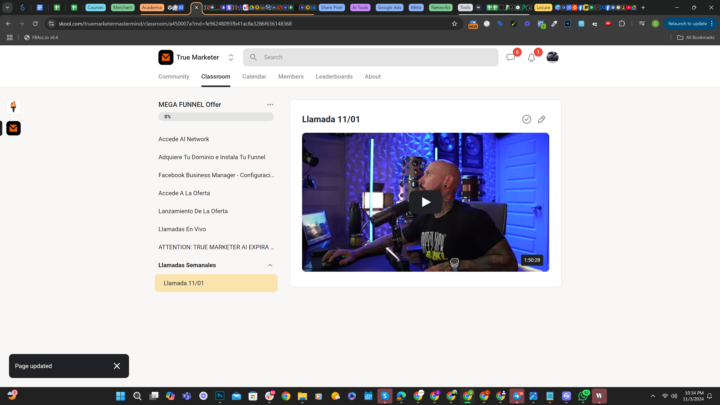
Task: Dismiss the Page updated toast
Action: [x=117, y=366]
